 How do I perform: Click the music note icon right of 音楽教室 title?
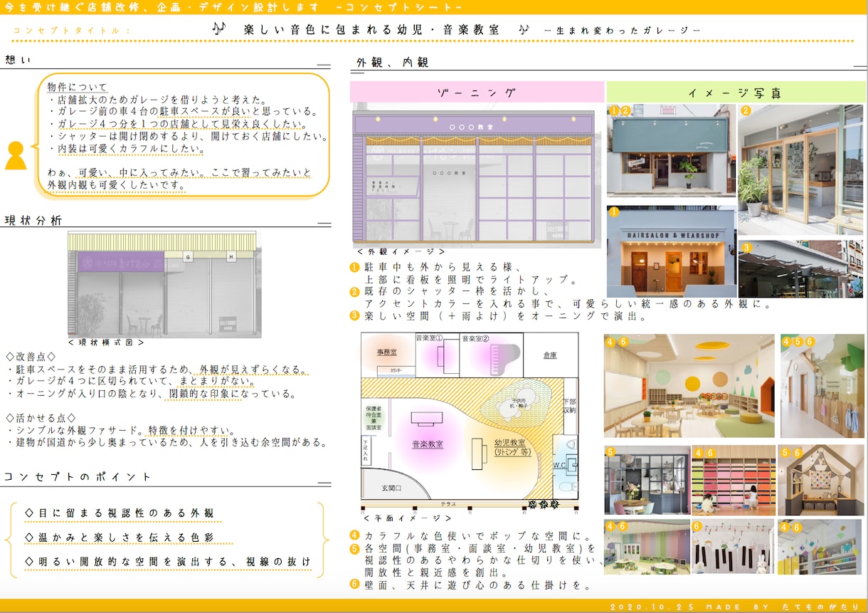524,29
